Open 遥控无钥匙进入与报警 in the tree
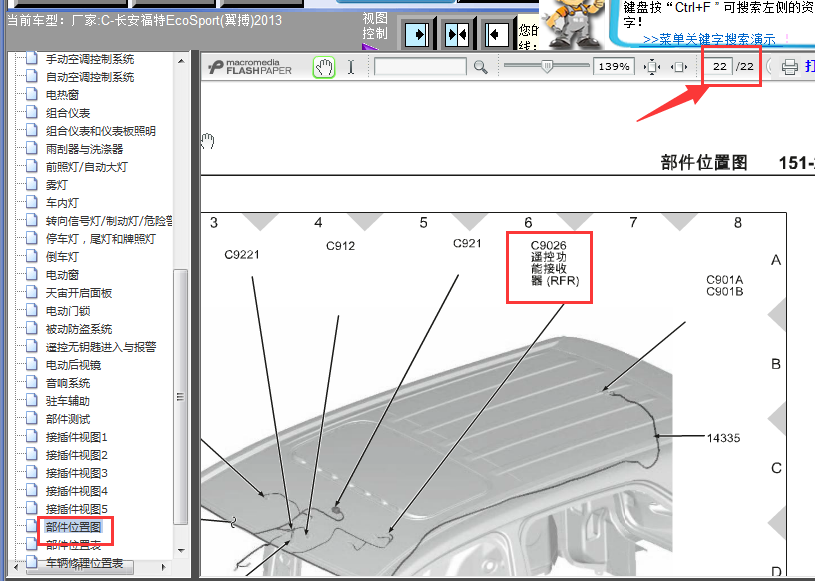The image size is (815, 581). pos(101,347)
